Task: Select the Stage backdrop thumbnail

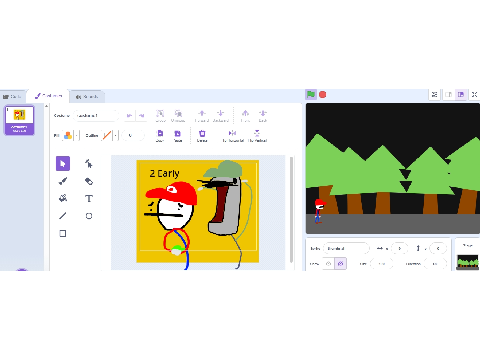Action: pyautogui.click(x=467, y=262)
